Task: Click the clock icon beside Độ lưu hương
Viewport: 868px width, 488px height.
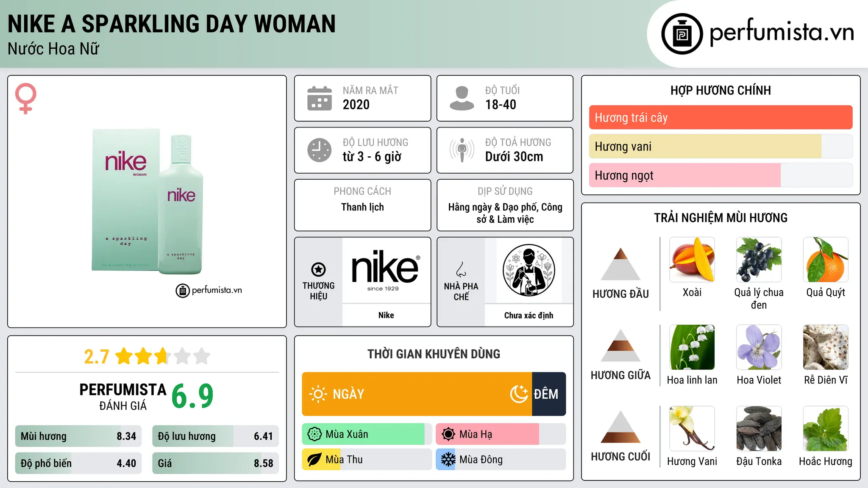Action: pyautogui.click(x=320, y=150)
